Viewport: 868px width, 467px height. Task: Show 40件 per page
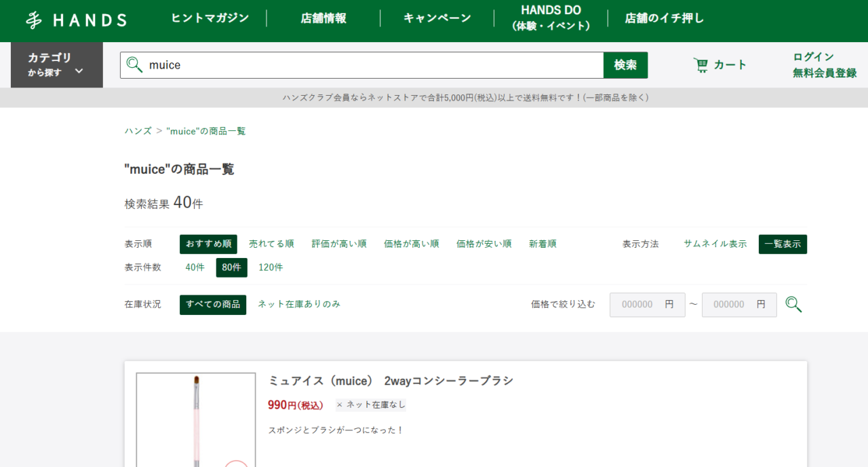[x=195, y=267]
